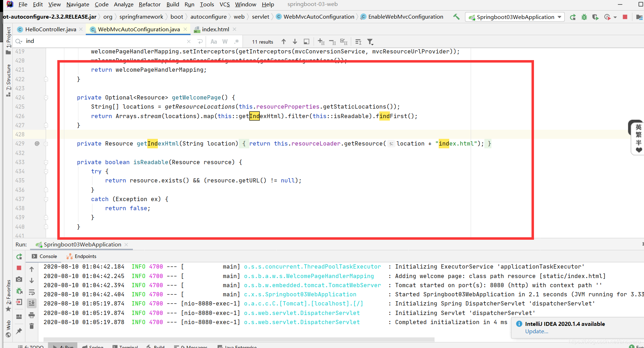644x348 pixels.
Task: Click EnableWebMvcConfiguration breadcrumb
Action: coord(402,17)
